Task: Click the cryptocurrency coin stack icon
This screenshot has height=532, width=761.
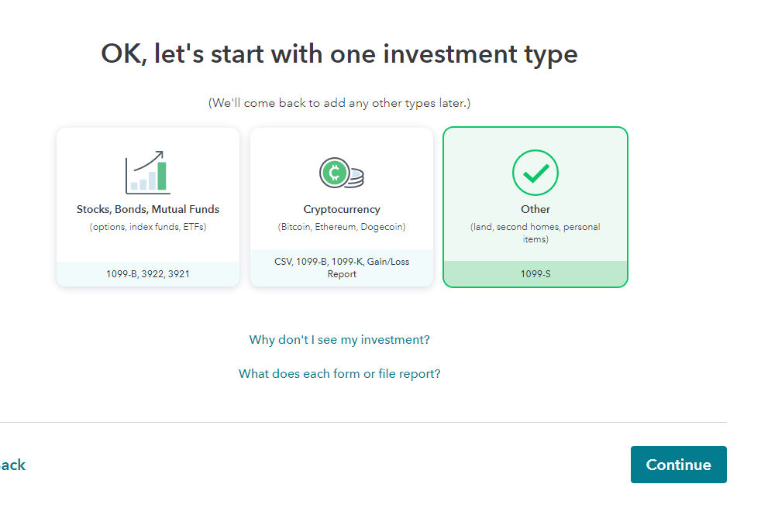Action: [x=342, y=173]
